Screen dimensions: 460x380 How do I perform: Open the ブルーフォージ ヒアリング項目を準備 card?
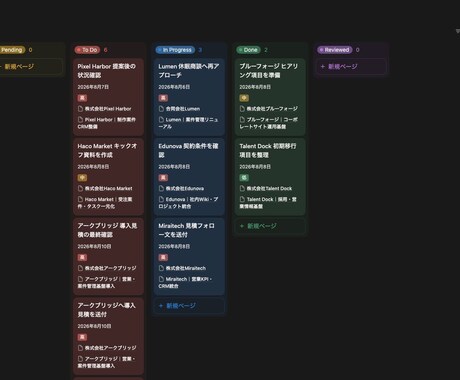[270, 97]
